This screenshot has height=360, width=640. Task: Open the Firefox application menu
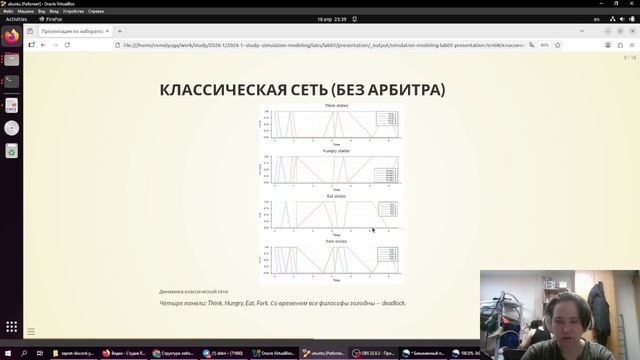point(632,45)
